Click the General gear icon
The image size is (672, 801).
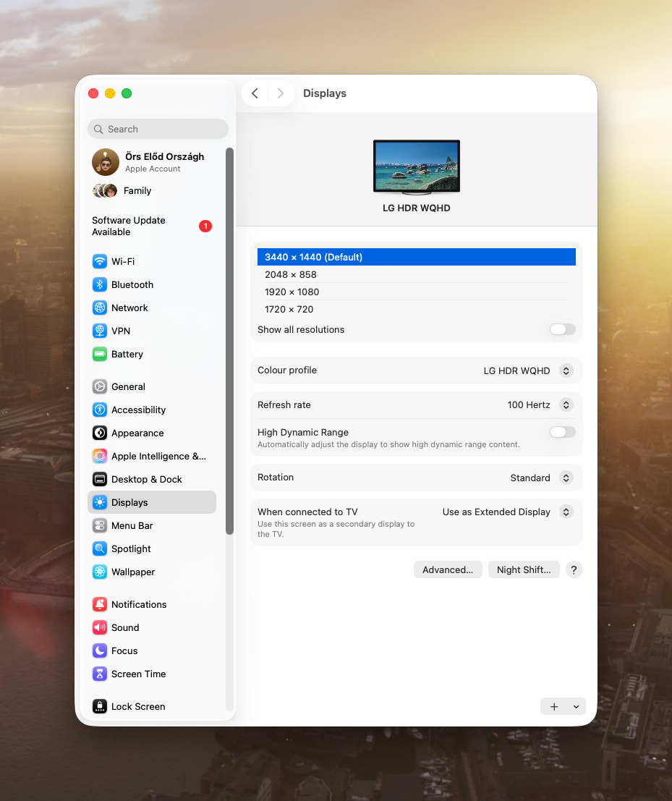click(x=100, y=386)
